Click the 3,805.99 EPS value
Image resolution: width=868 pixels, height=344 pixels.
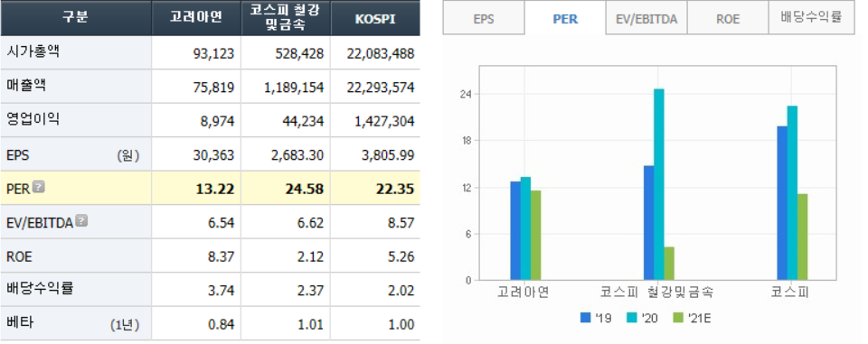(389, 155)
